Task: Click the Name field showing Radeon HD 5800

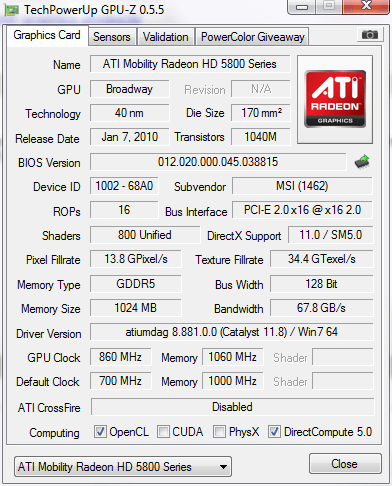Action: click(x=190, y=64)
